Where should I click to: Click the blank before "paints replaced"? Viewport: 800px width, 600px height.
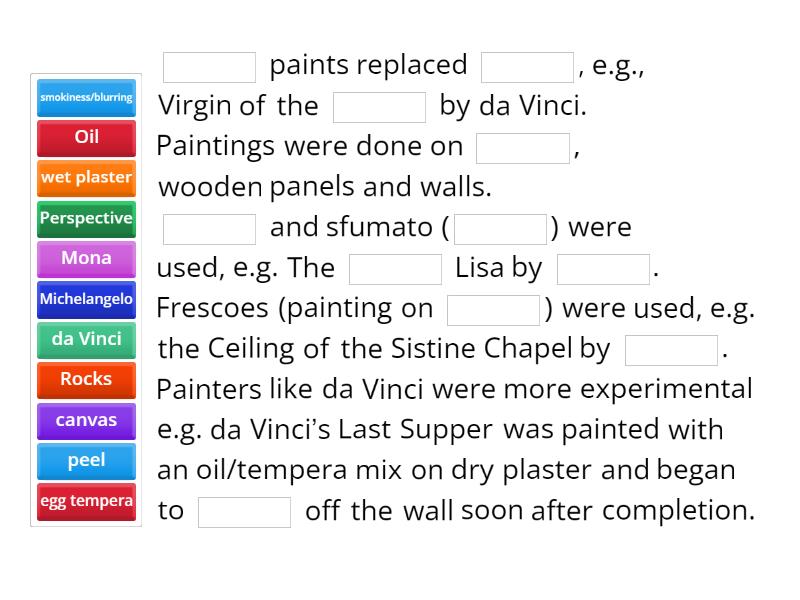pyautogui.click(x=208, y=66)
